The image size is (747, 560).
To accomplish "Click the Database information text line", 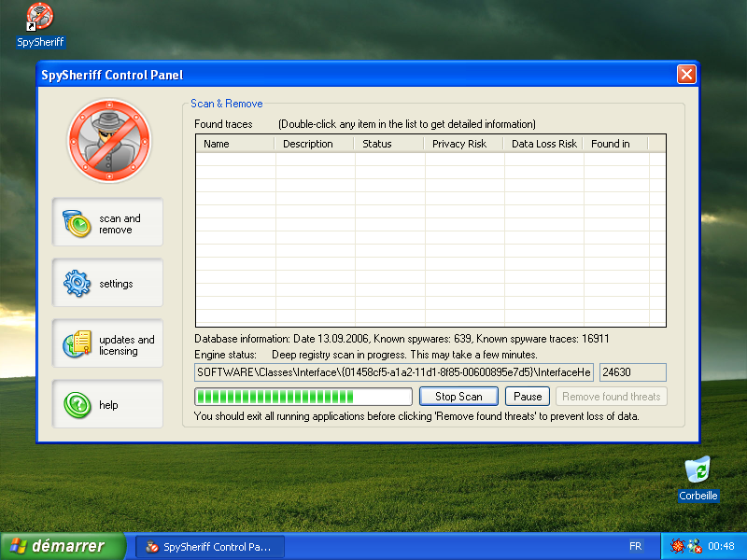I will [x=402, y=339].
